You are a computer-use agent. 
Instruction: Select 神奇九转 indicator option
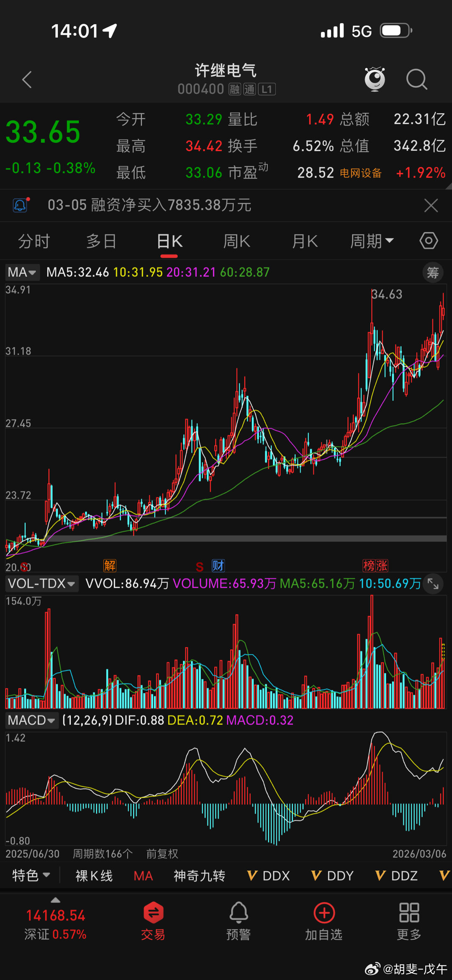click(x=200, y=876)
